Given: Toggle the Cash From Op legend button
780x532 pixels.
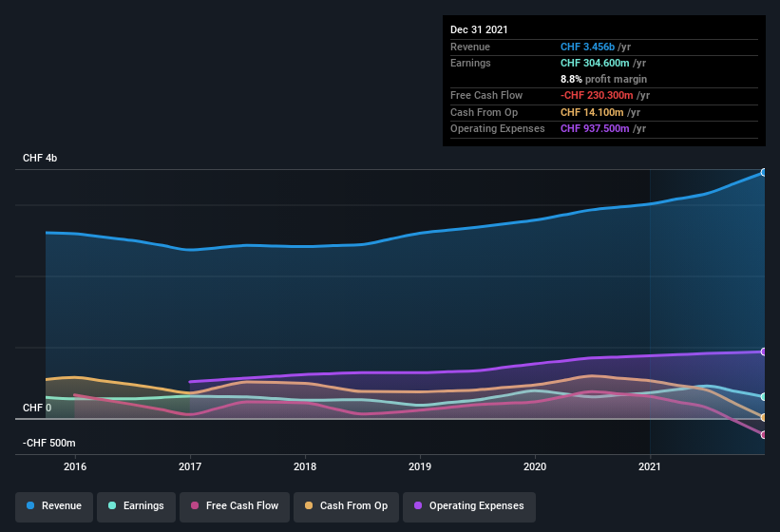Looking at the screenshot, I should (x=346, y=506).
